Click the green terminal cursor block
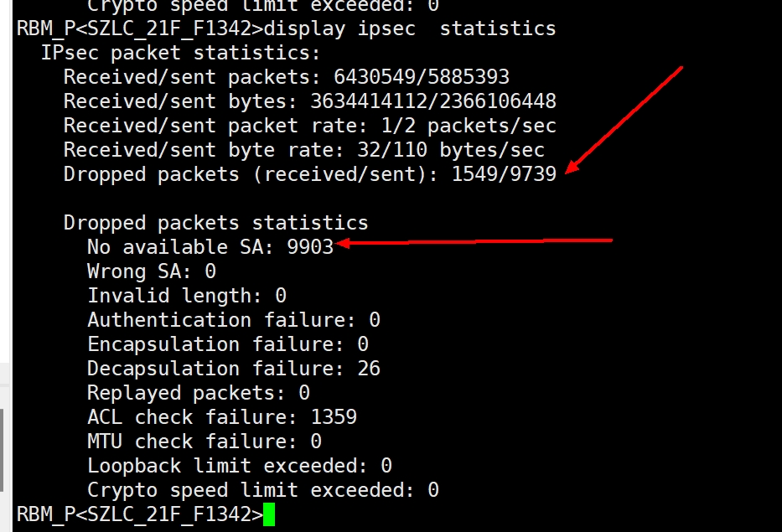Screen dimensions: 782x532 (x=269, y=514)
